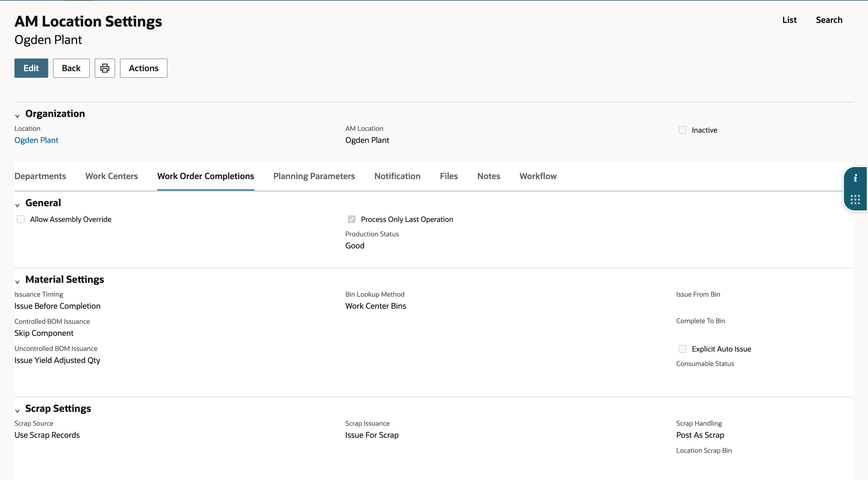Click the 'Issue Yield Adjusted Qty' value

tap(57, 360)
